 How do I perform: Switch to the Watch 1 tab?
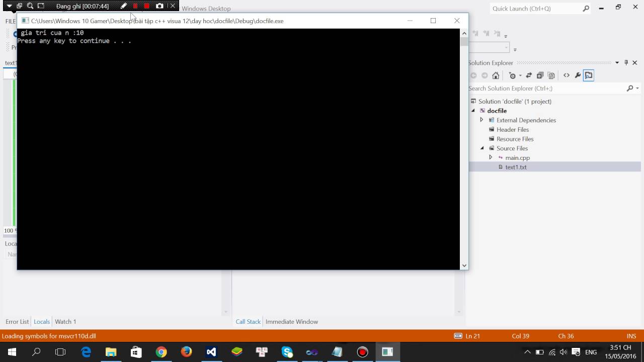(65, 322)
